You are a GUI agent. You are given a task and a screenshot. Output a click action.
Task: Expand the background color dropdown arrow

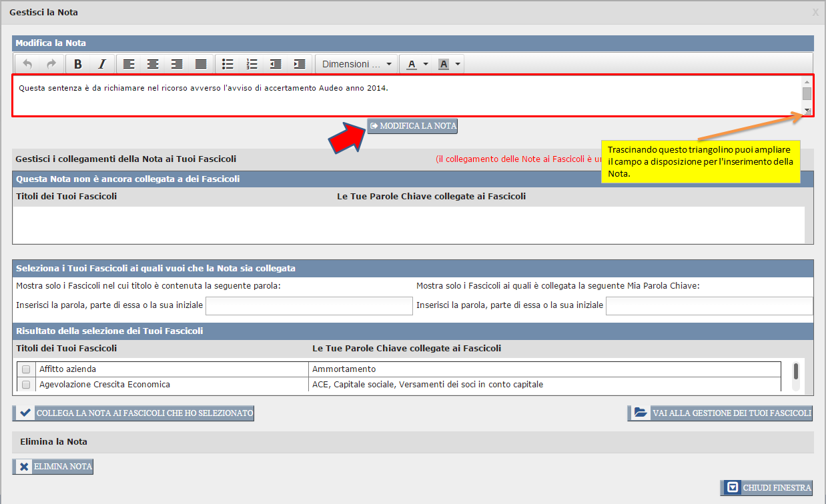coord(458,64)
